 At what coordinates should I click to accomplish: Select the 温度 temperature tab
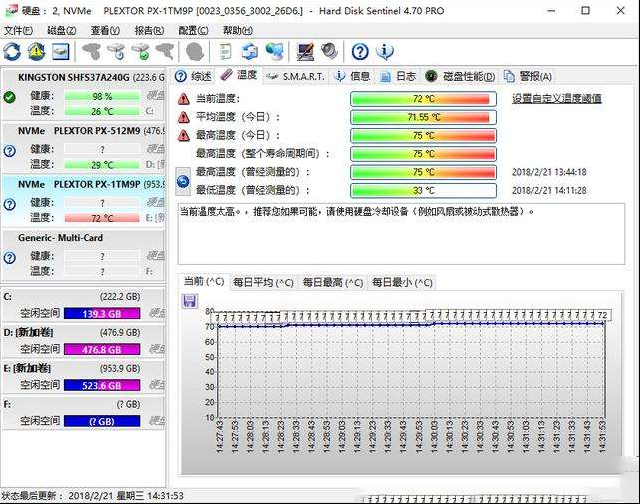[239, 75]
